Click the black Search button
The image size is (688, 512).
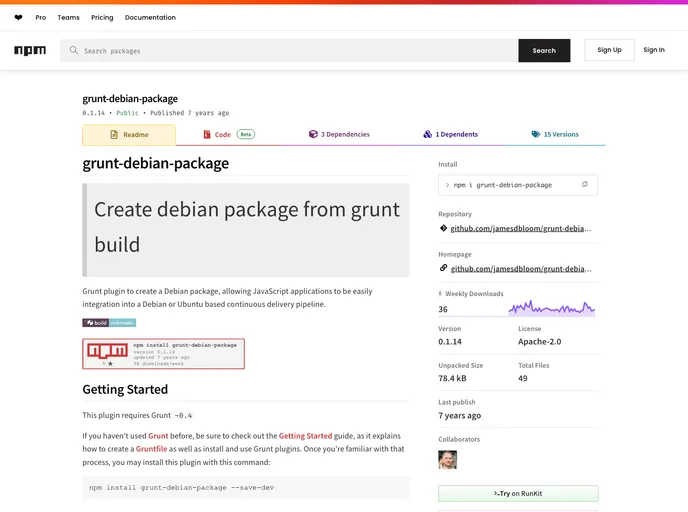pos(544,50)
